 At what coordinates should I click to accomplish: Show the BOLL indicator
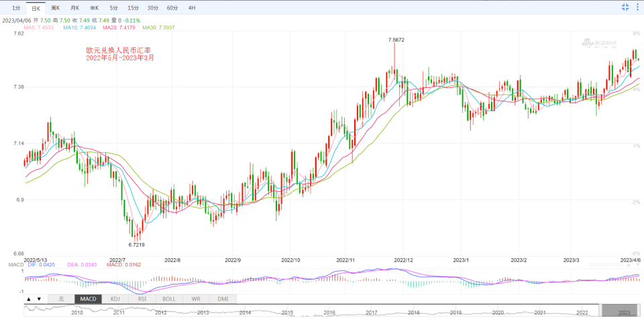[x=169, y=299]
